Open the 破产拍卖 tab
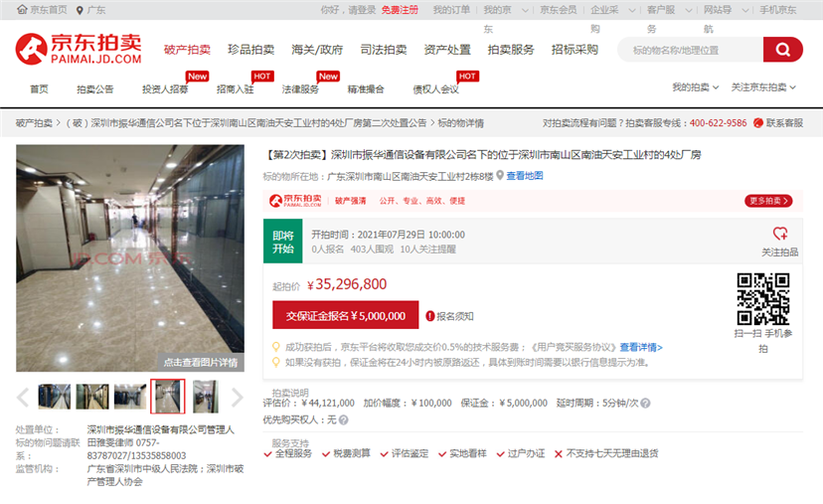This screenshot has width=823, height=504. (187, 50)
